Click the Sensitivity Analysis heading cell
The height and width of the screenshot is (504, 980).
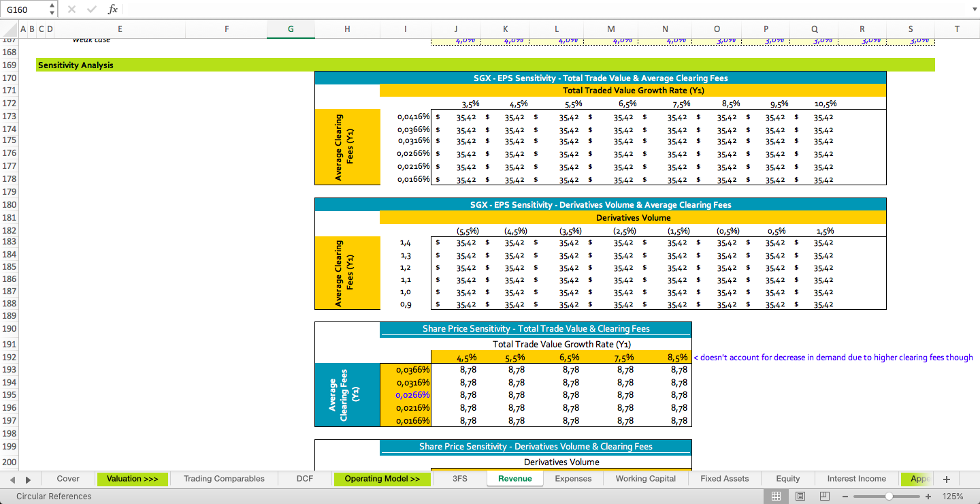pos(76,65)
